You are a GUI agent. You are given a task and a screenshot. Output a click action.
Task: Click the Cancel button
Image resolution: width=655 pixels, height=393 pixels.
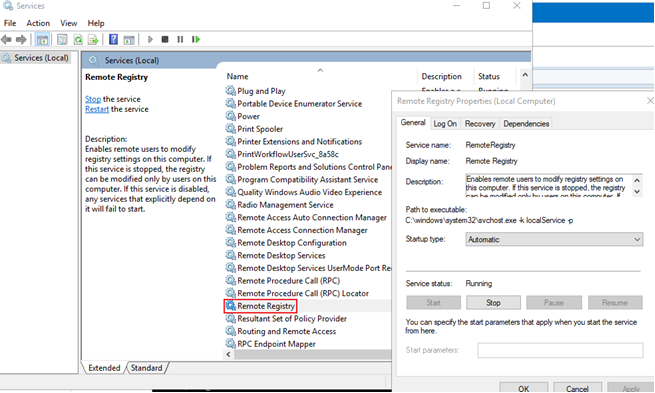pyautogui.click(x=577, y=388)
